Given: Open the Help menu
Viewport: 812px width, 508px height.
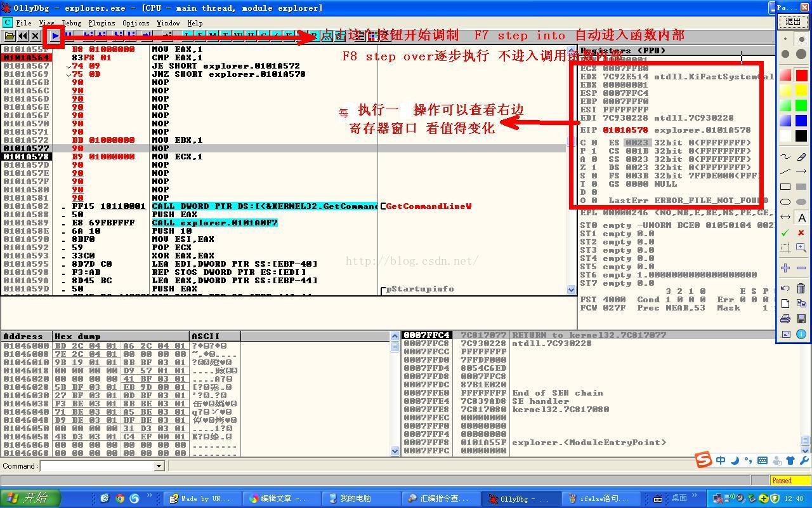Looking at the screenshot, I should [195, 23].
